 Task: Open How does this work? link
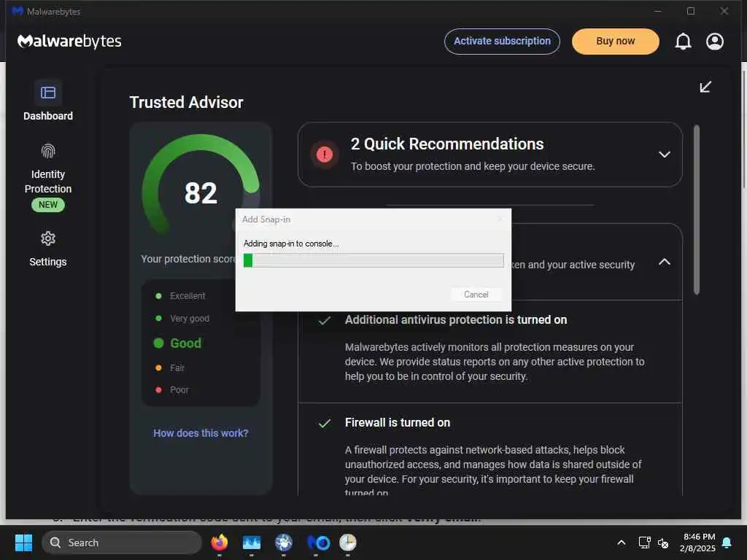point(201,433)
